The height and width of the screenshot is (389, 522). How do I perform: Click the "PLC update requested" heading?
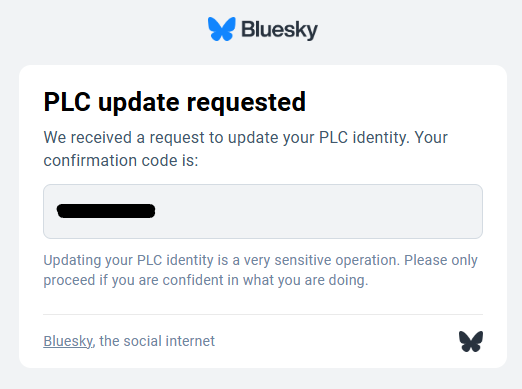(174, 102)
